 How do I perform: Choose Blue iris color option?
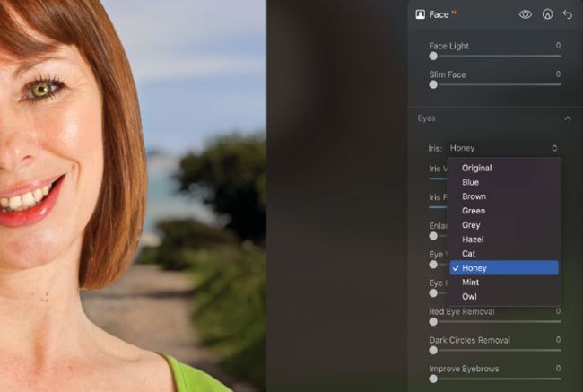click(x=470, y=182)
